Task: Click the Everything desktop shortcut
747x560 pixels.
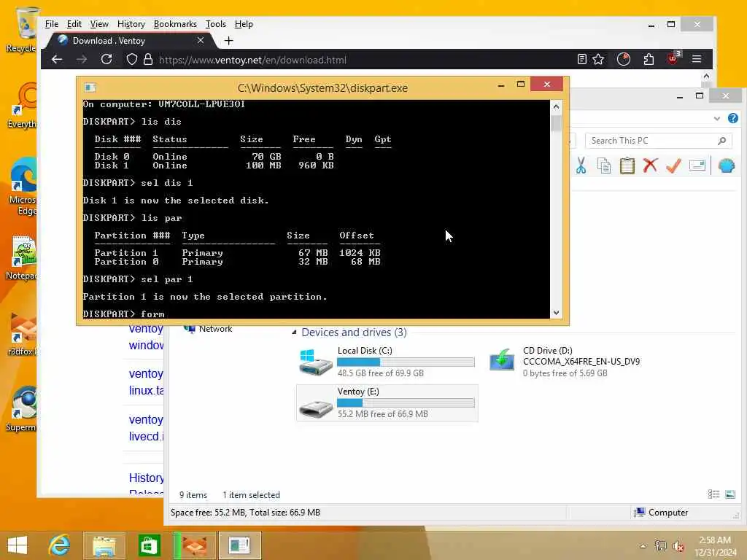Action: coord(22,105)
